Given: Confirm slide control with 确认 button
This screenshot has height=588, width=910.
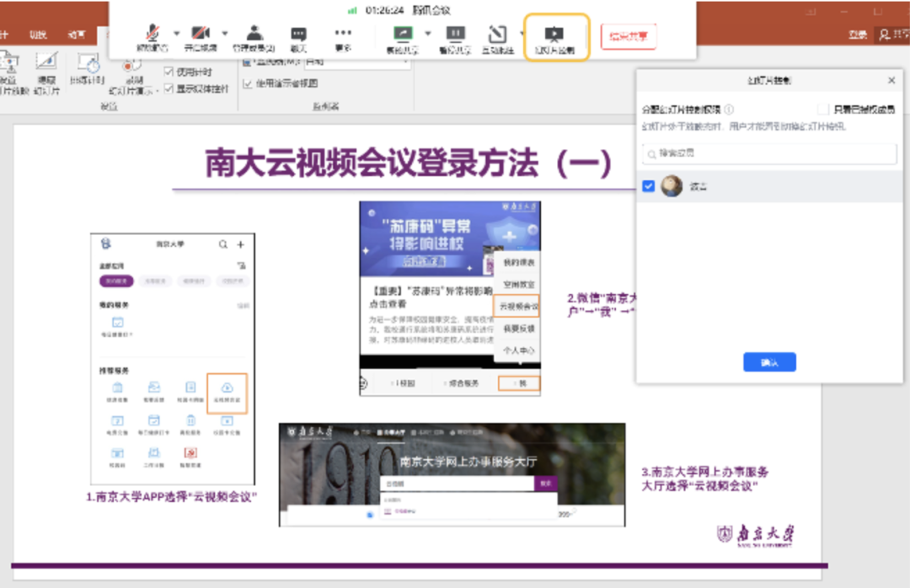Looking at the screenshot, I should 769,361.
